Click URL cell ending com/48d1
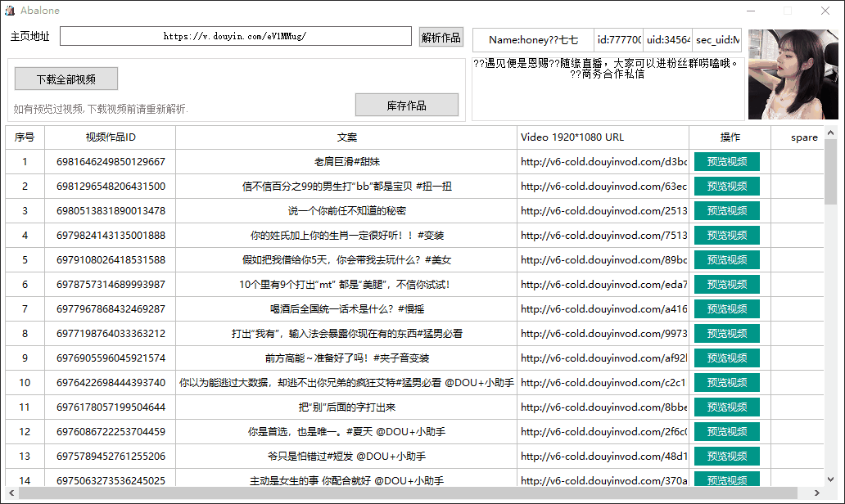This screenshot has height=504, width=845. click(603, 456)
